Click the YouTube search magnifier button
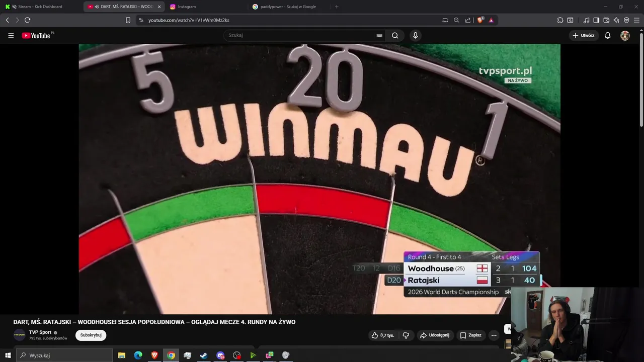Viewport: 644px width, 362px height. click(x=395, y=35)
